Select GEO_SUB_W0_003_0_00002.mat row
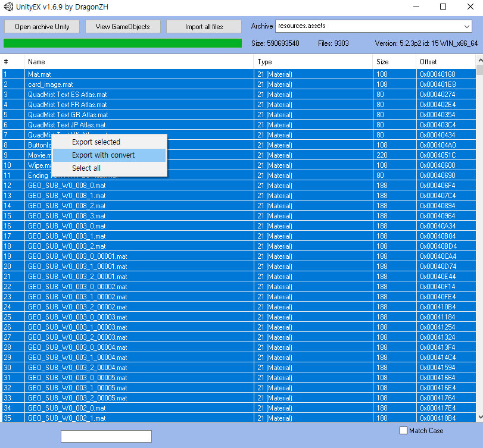The width and height of the screenshot is (483, 448). pos(239,287)
